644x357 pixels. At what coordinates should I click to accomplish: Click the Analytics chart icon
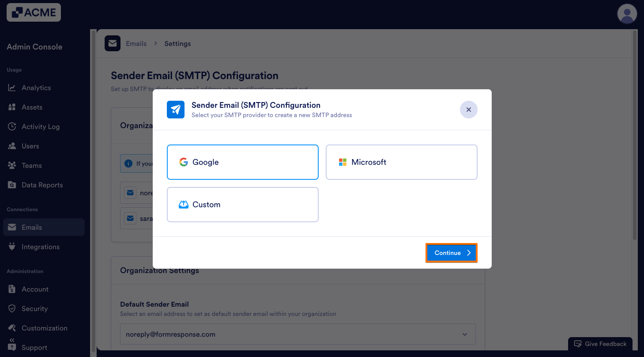(12, 87)
